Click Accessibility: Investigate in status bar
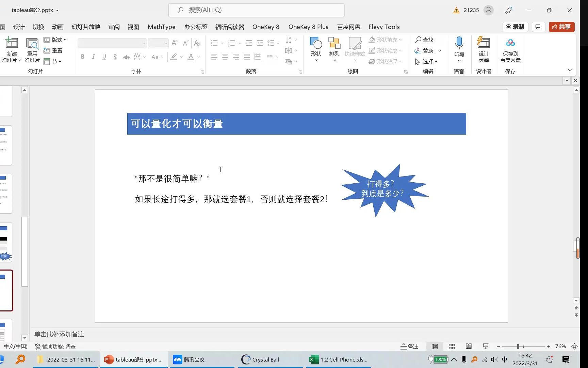 pyautogui.click(x=55, y=347)
